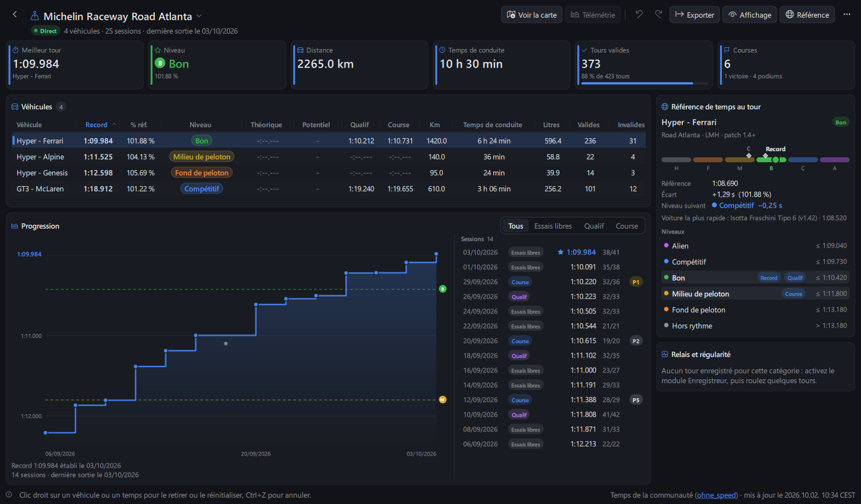Redo the last undone action
This screenshot has width=861, height=504.
point(659,15)
